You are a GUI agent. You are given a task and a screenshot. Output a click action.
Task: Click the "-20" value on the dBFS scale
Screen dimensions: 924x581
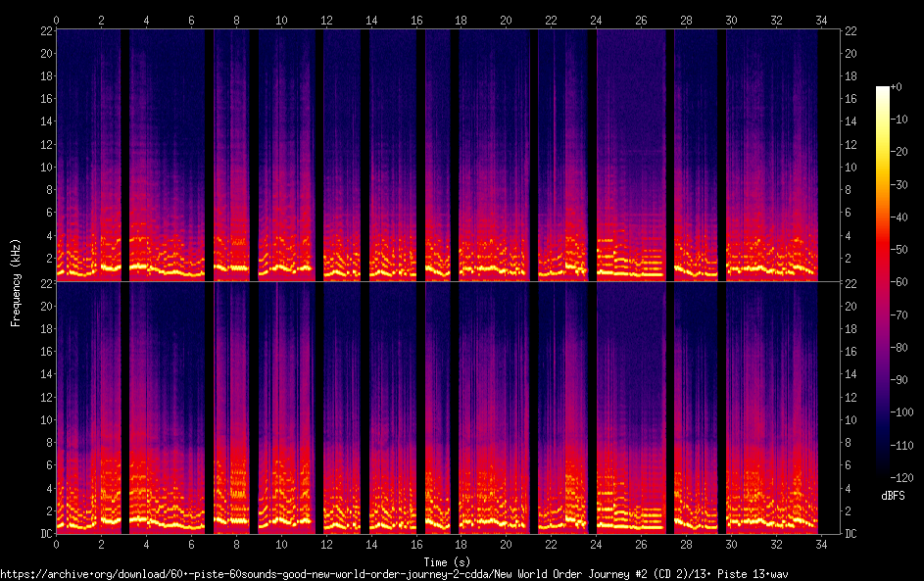pyautogui.click(x=899, y=152)
